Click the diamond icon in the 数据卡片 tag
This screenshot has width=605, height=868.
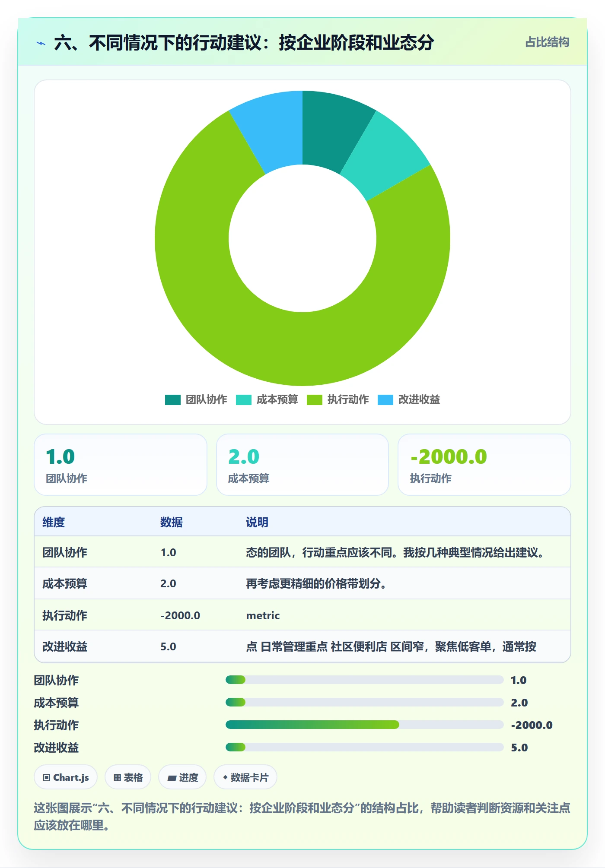coord(225,777)
